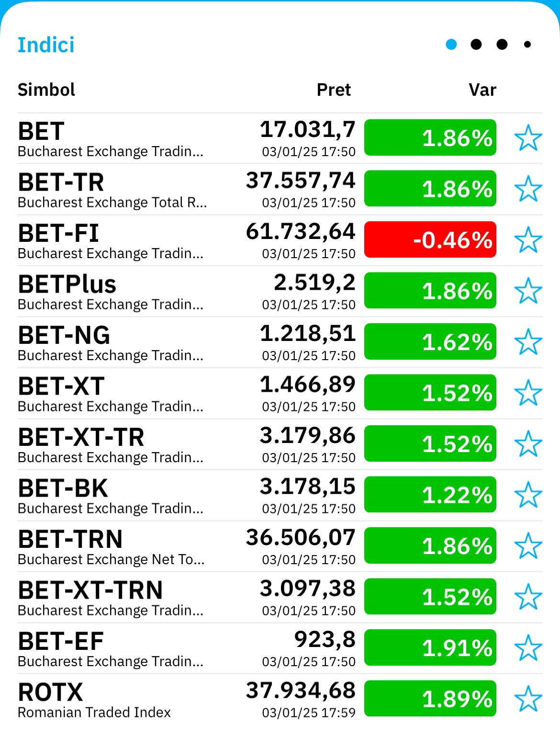Star the BET-XT-TRN index
Image resolution: width=560 pixels, height=749 pixels.
pyautogui.click(x=528, y=597)
